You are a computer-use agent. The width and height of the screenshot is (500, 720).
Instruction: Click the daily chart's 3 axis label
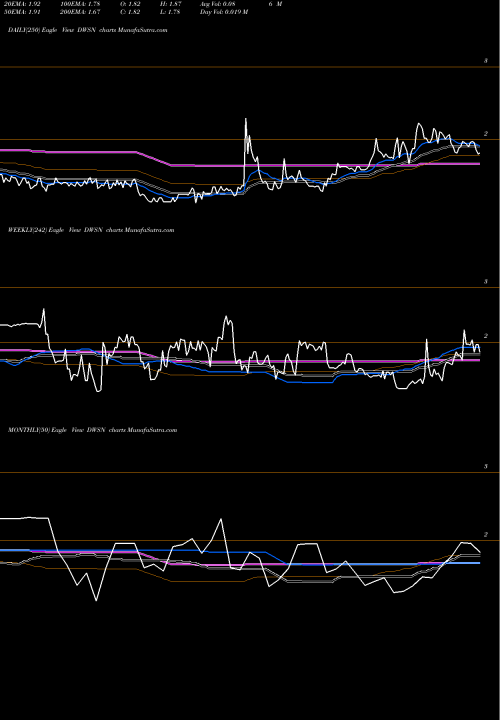(486, 61)
